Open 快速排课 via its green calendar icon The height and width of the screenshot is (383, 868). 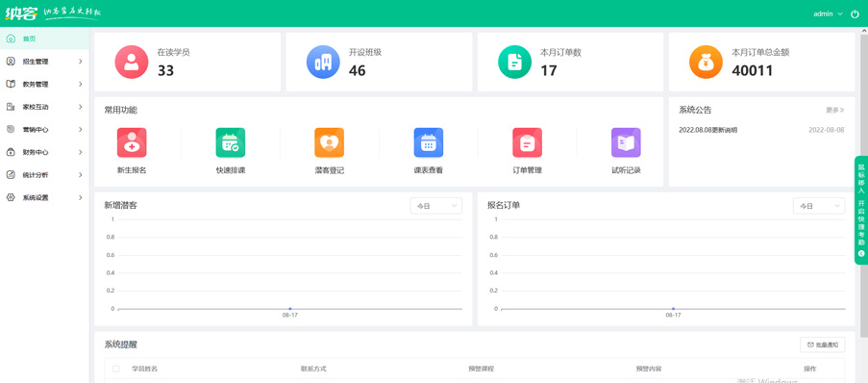[231, 143]
